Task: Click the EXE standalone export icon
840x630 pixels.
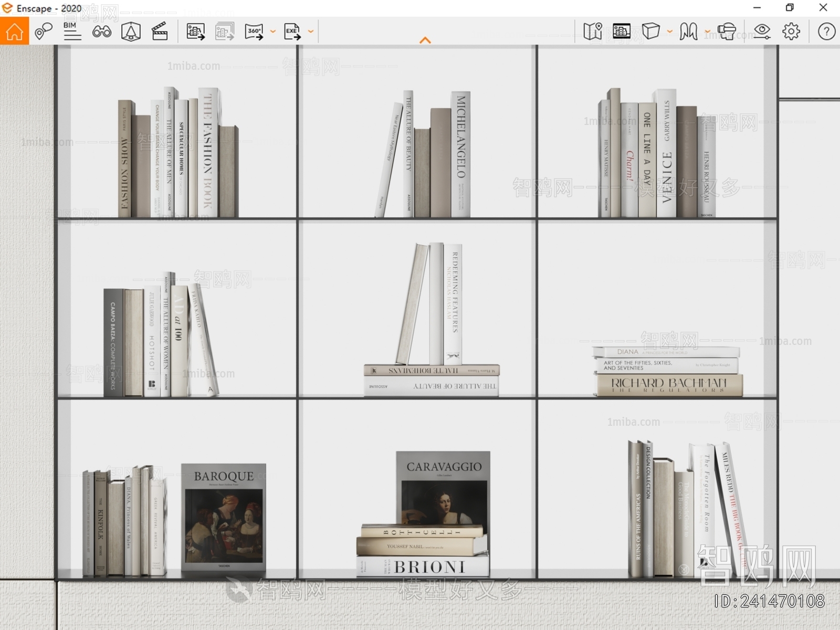Action: click(292, 31)
